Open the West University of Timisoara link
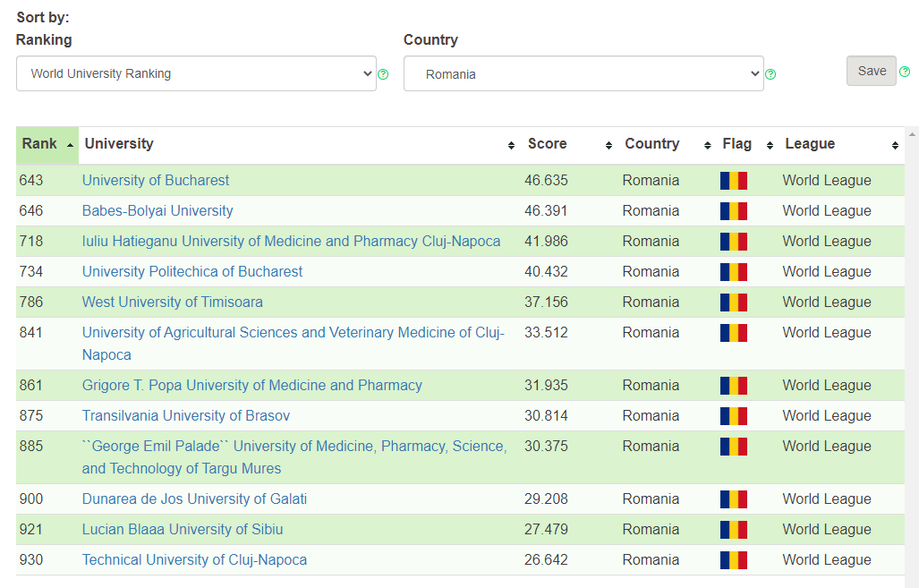Image resolution: width=919 pixels, height=588 pixels. pos(172,302)
